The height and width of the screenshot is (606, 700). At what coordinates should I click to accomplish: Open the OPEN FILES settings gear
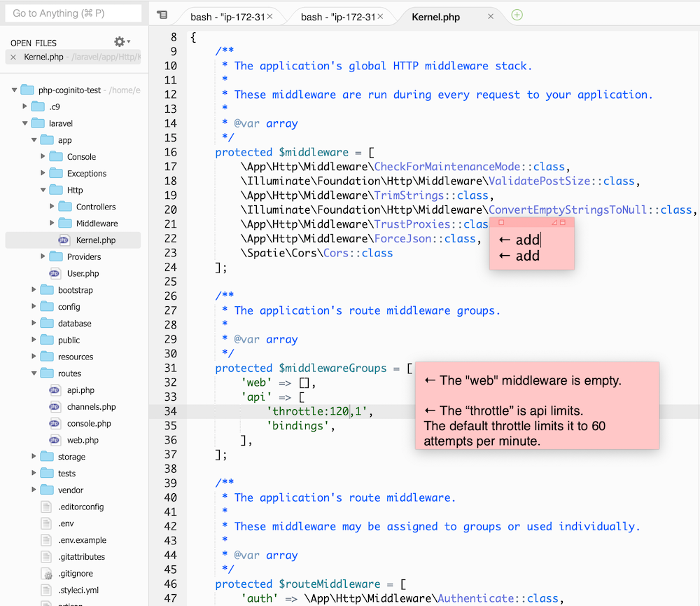click(120, 41)
